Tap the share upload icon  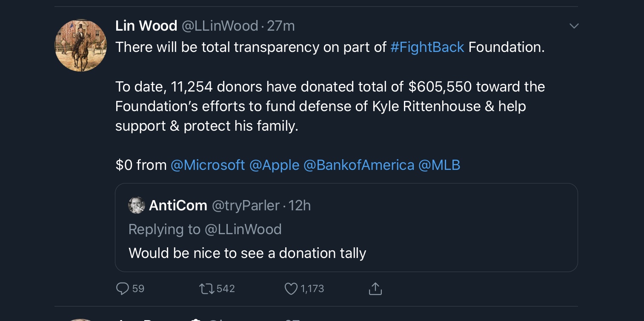tap(375, 289)
